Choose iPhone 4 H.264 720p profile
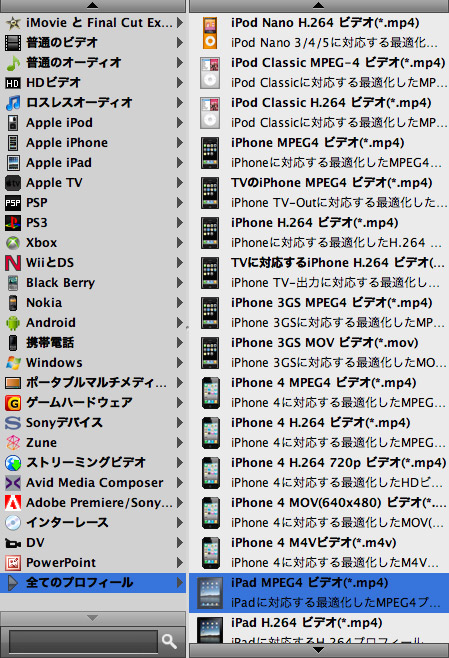This screenshot has height=658, width=449. click(319, 473)
